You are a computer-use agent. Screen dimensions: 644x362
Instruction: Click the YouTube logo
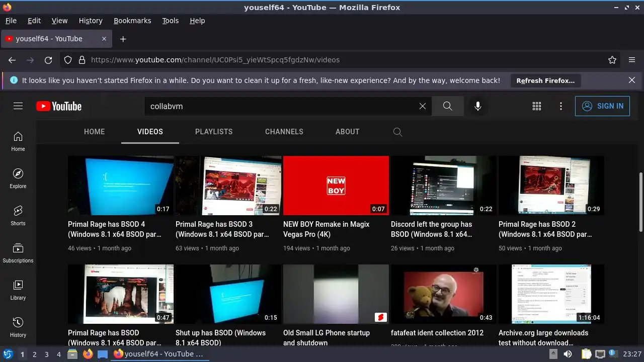(x=59, y=106)
